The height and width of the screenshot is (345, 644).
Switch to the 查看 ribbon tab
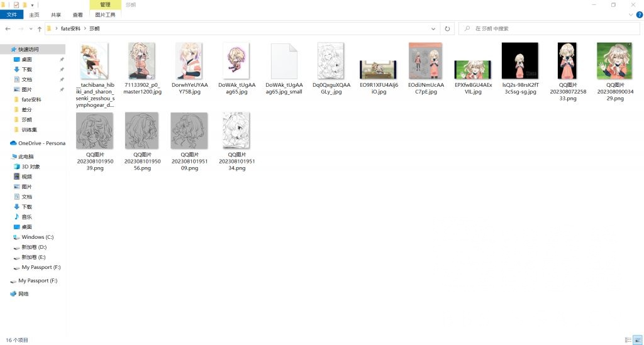pos(77,15)
